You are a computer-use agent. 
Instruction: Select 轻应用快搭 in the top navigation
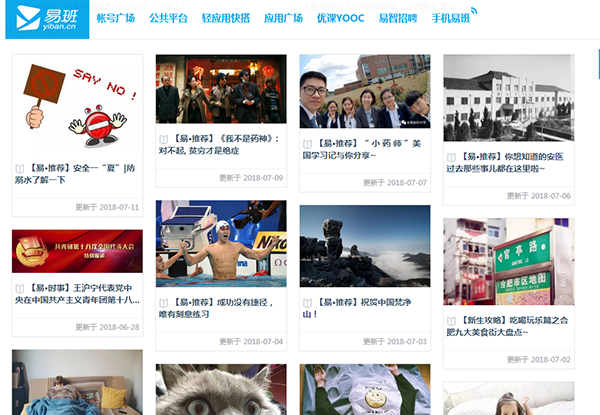226,19
